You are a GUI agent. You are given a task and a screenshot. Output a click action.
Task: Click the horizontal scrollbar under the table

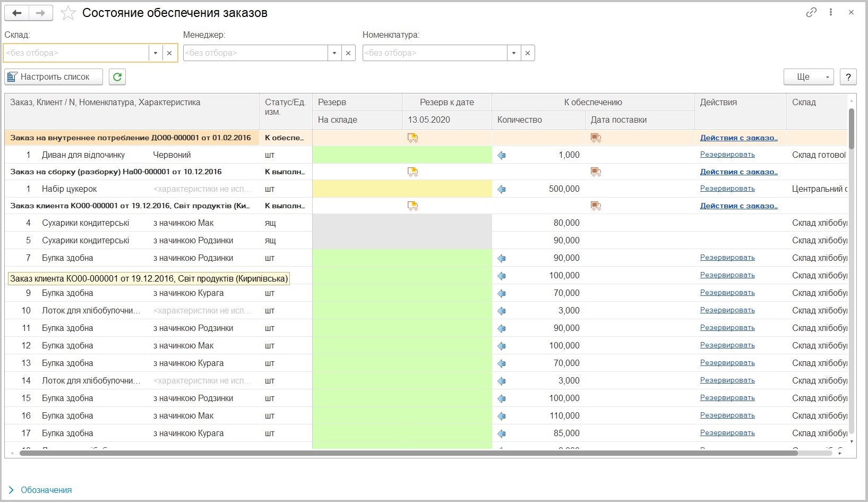(409, 453)
